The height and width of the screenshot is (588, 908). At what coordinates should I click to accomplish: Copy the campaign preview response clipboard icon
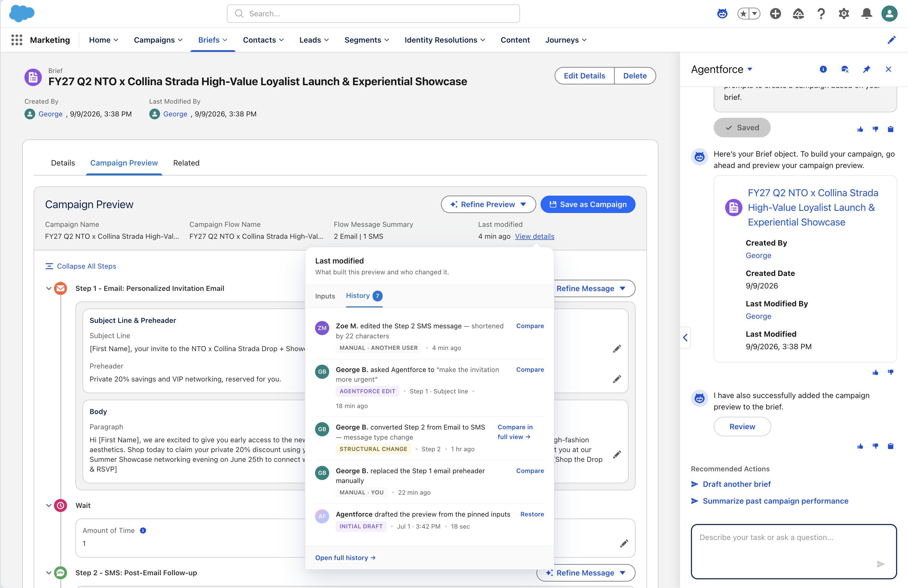[x=890, y=446]
